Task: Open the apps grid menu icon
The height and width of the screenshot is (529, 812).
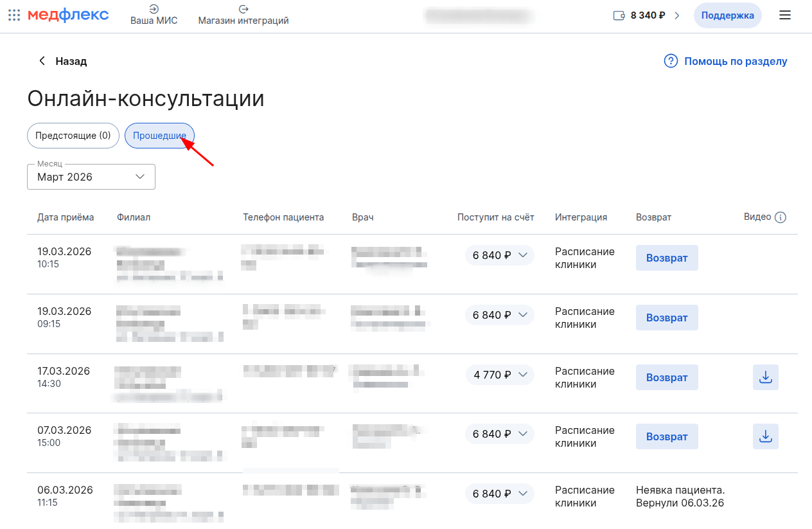Action: (14, 15)
